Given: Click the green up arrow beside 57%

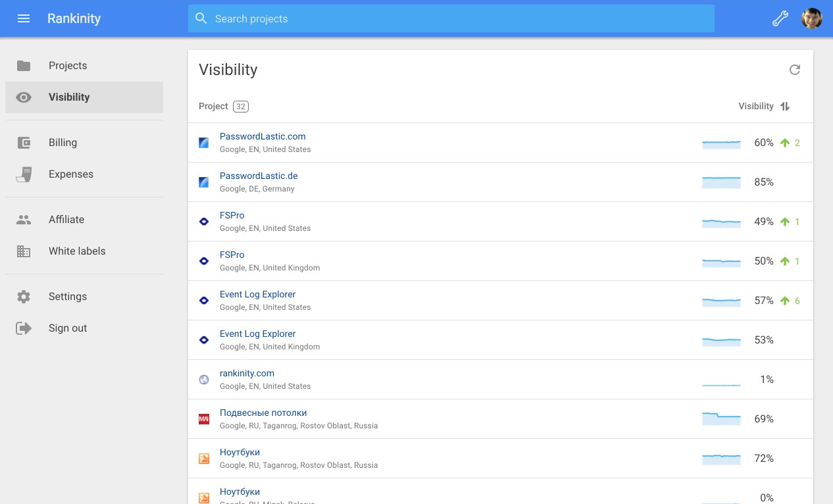Looking at the screenshot, I should pos(784,301).
